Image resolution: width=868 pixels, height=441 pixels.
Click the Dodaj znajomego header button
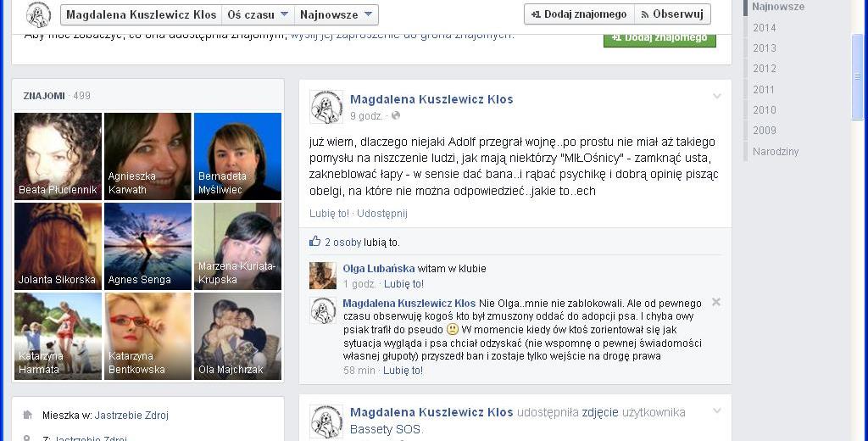click(579, 14)
